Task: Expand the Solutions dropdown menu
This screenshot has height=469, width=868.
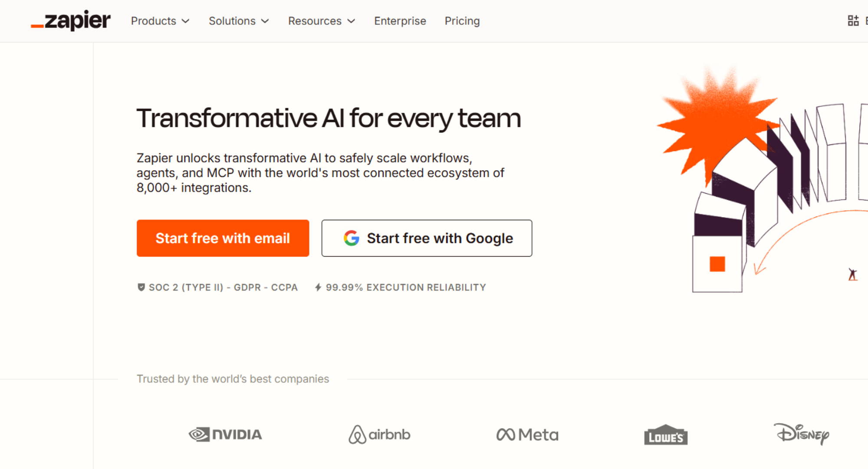Action: pos(239,21)
